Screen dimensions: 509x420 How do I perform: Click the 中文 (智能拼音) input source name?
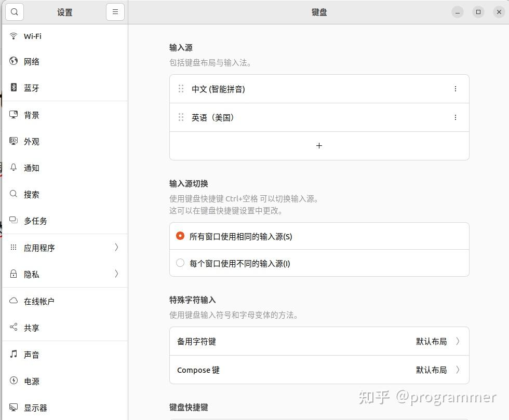pyautogui.click(x=218, y=89)
